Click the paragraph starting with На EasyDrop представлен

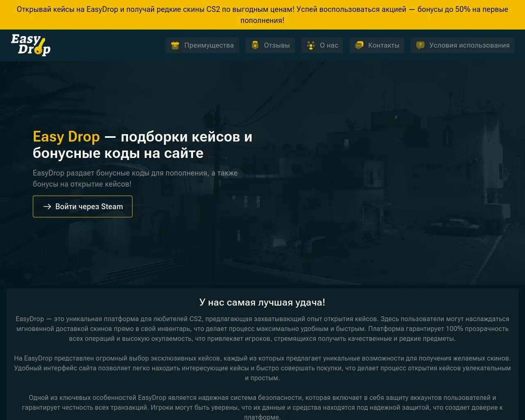click(x=262, y=368)
